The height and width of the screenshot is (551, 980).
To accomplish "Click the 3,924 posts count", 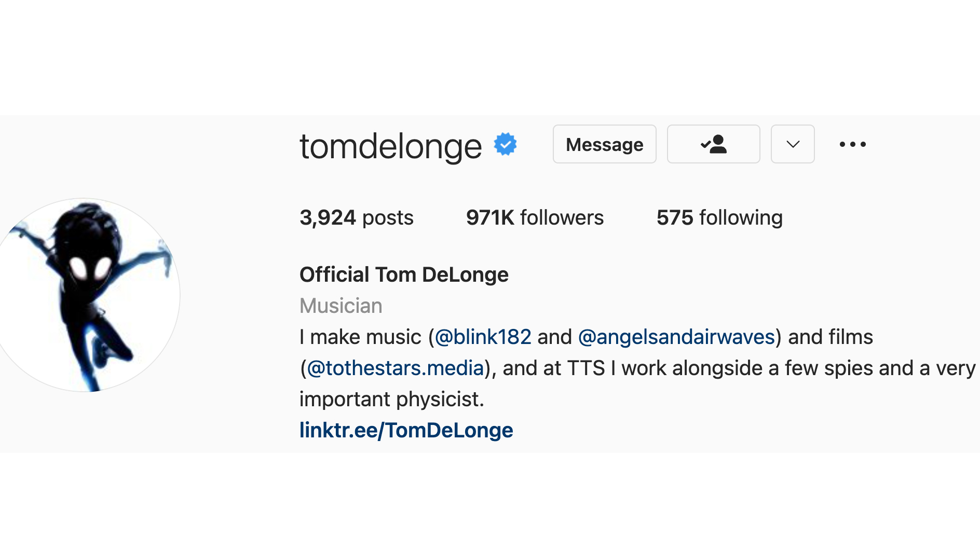I will click(x=357, y=217).
